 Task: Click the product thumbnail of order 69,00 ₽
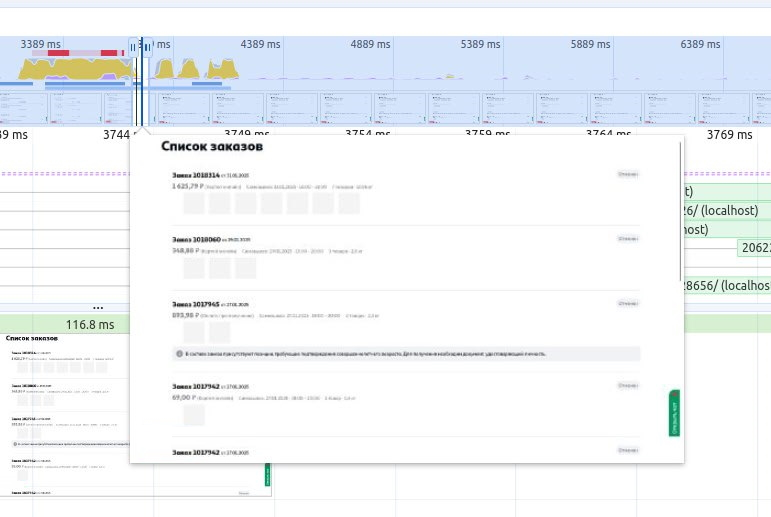[x=194, y=415]
